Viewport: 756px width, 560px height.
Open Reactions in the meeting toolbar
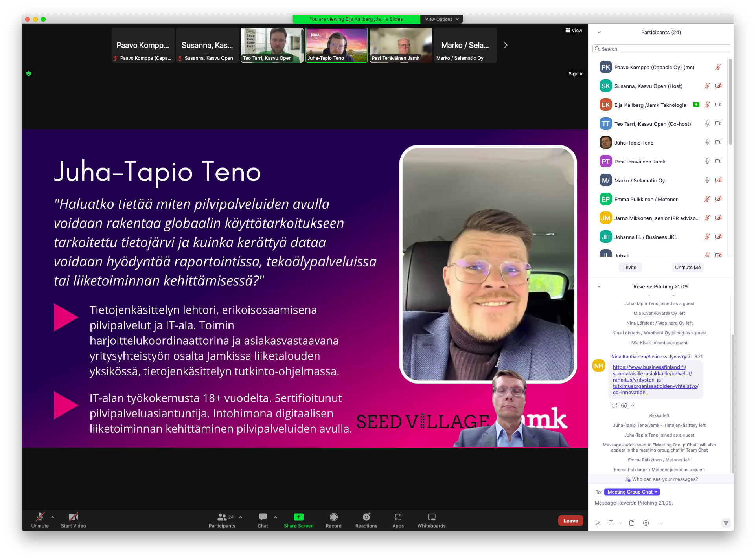tap(366, 517)
